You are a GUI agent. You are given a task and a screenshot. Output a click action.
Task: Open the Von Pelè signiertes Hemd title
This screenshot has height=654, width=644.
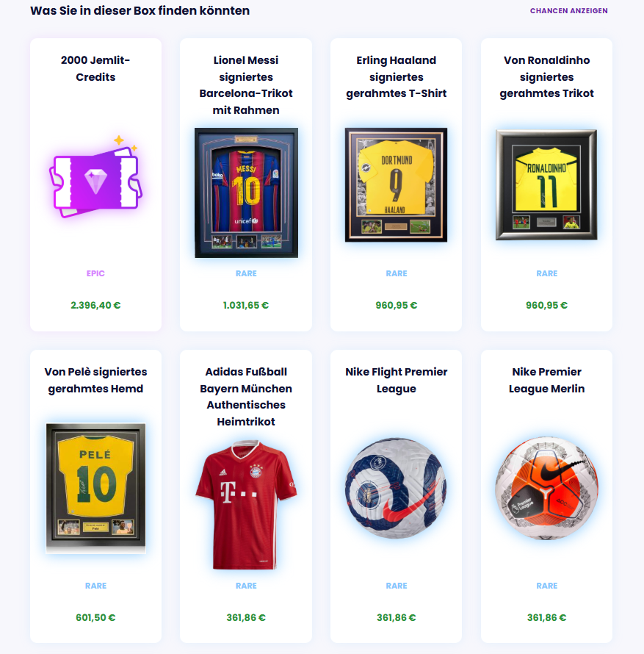pyautogui.click(x=95, y=380)
